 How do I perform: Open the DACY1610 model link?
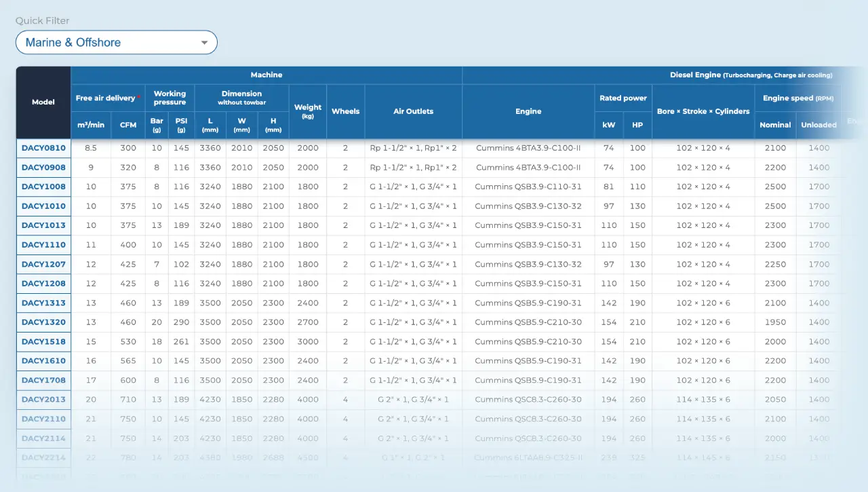pos(43,361)
